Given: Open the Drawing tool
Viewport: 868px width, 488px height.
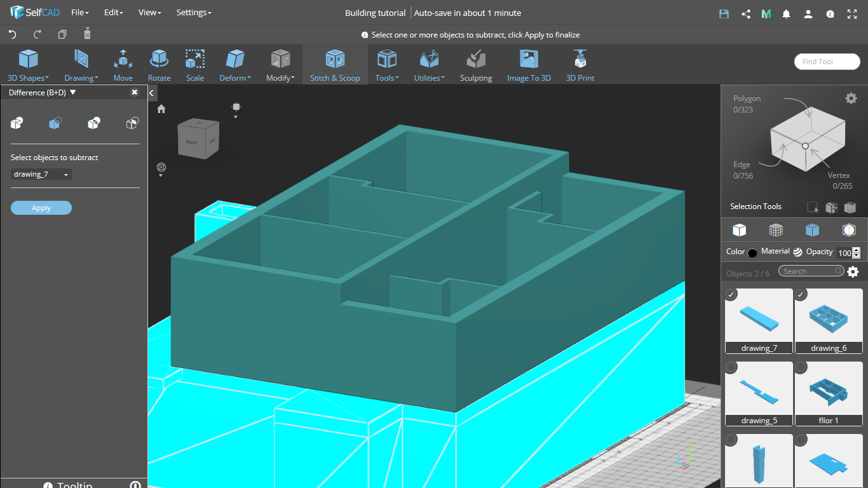Looking at the screenshot, I should point(81,65).
